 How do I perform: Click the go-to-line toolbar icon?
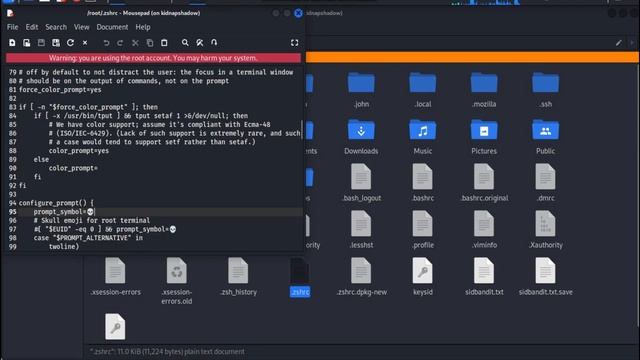coord(214,42)
